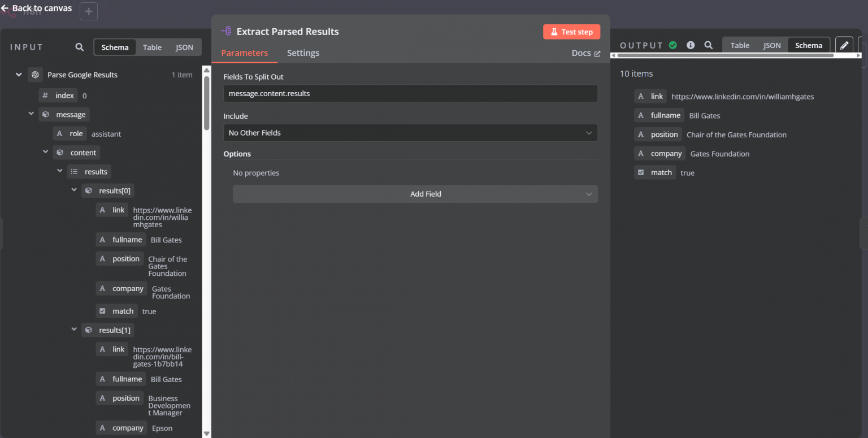Open the Include dropdown showing No Other Fields
This screenshot has height=438, width=868.
(x=410, y=133)
